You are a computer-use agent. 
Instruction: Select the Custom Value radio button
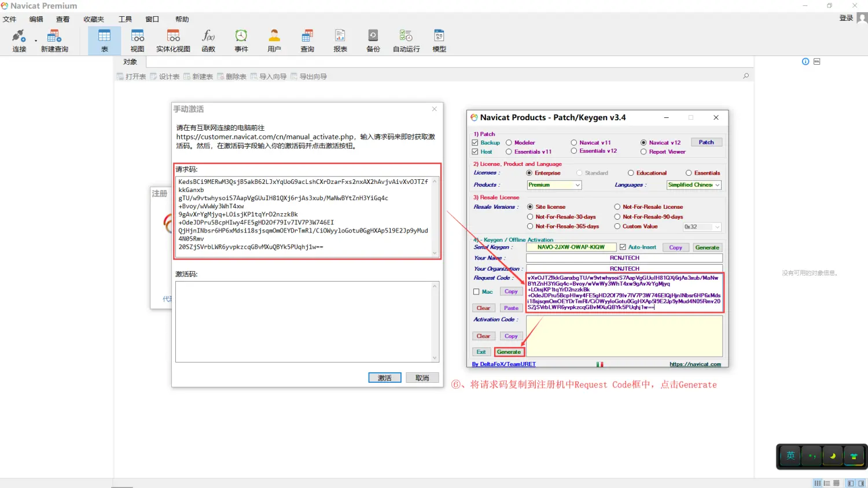tap(617, 226)
